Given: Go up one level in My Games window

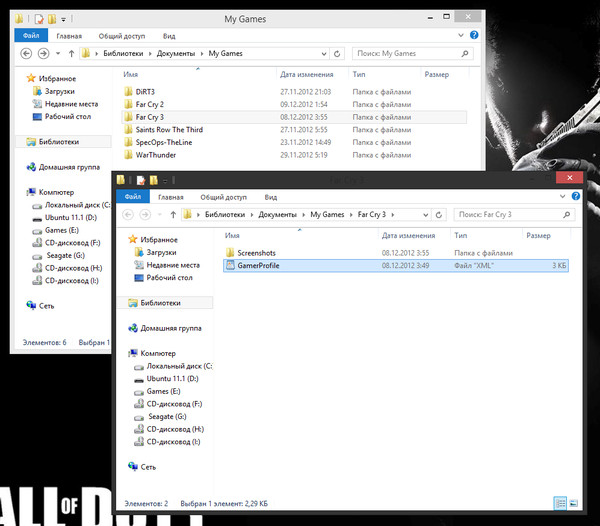Looking at the screenshot, I should click(x=71, y=54).
